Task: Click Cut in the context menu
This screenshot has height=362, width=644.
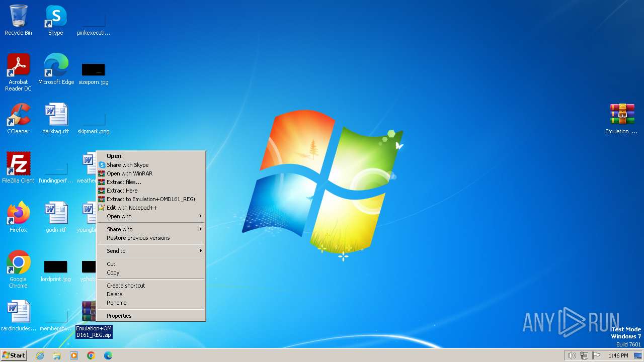Action: pyautogui.click(x=151, y=264)
